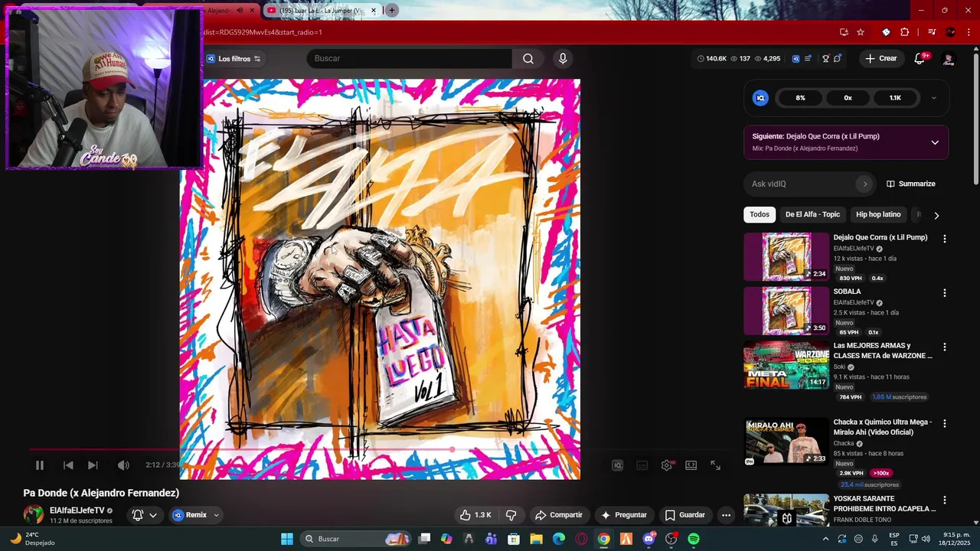Open Dejalo Que Corra video thumbnail
Image resolution: width=980 pixels, height=551 pixels.
[786, 257]
